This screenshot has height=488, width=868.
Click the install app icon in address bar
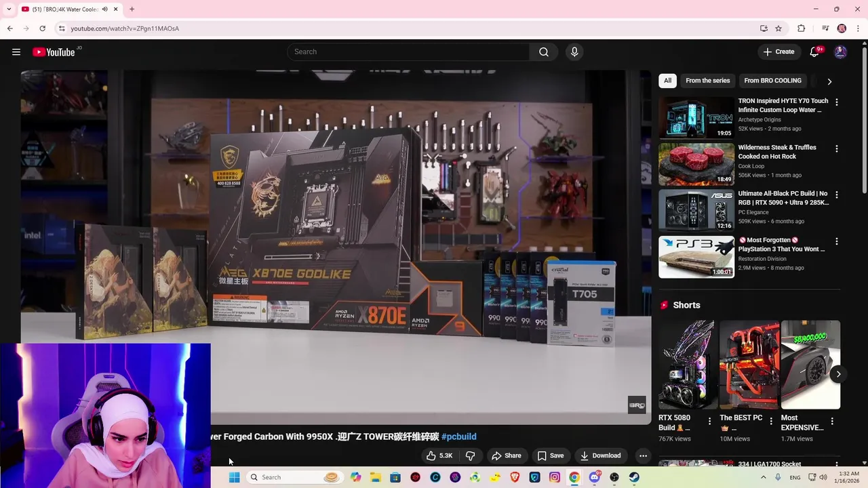click(764, 28)
